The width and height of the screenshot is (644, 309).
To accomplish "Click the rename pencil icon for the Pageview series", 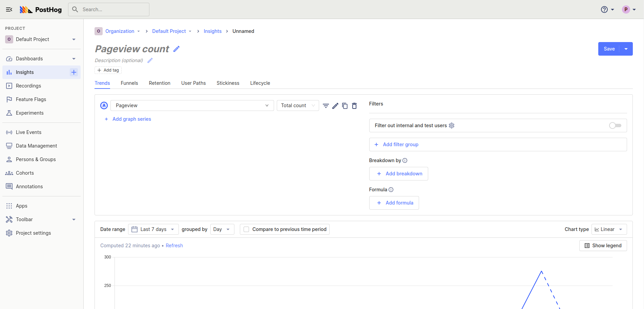I will point(335,106).
